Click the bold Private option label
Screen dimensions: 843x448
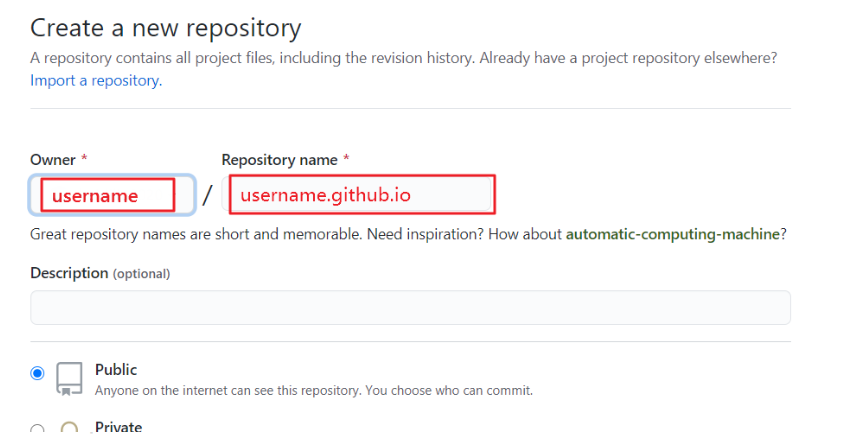click(118, 427)
